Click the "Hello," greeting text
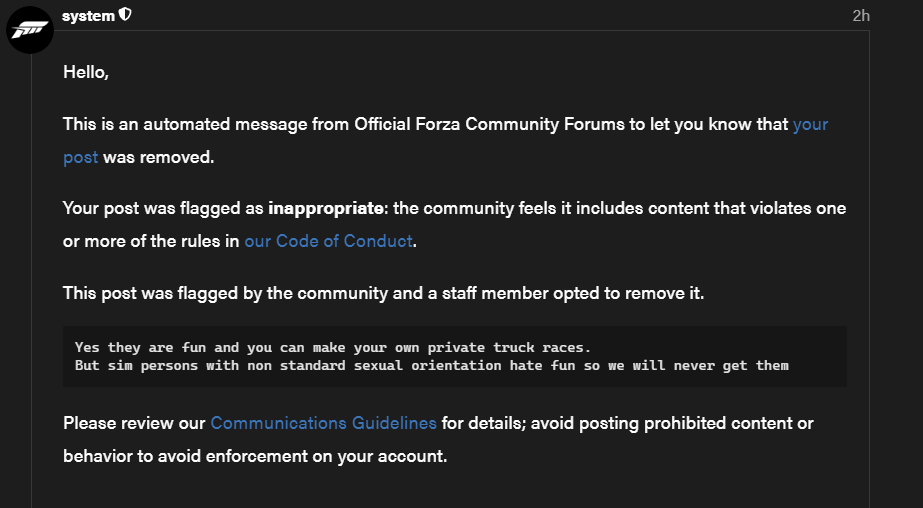The width and height of the screenshot is (923, 508). [86, 72]
